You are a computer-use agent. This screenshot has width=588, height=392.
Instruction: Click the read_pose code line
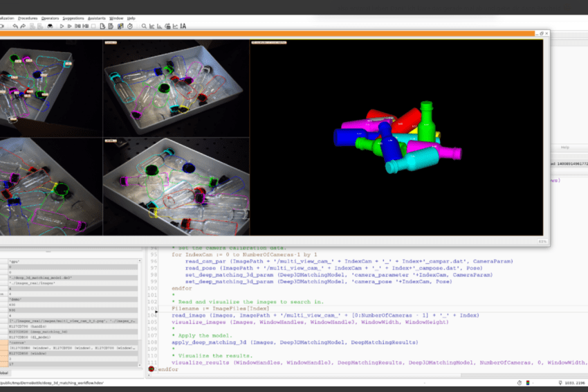333,268
